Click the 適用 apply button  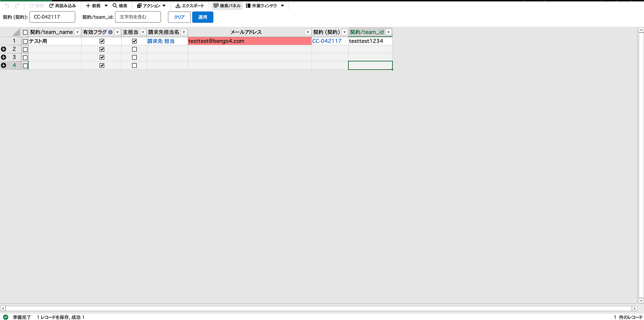tap(203, 17)
